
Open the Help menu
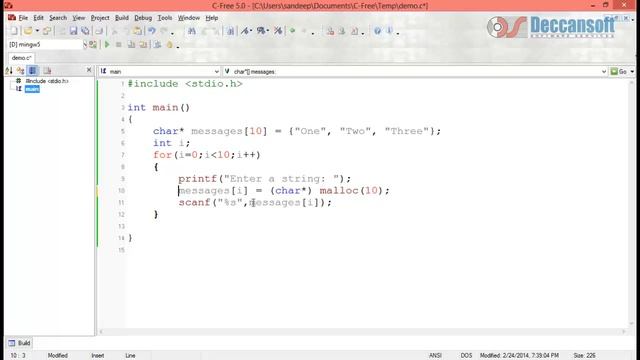tap(211, 18)
